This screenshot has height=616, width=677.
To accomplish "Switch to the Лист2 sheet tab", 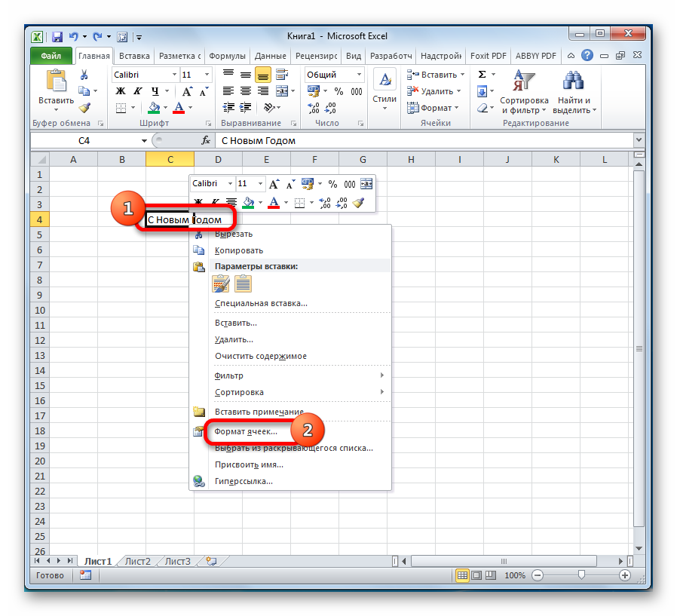I will 137,561.
